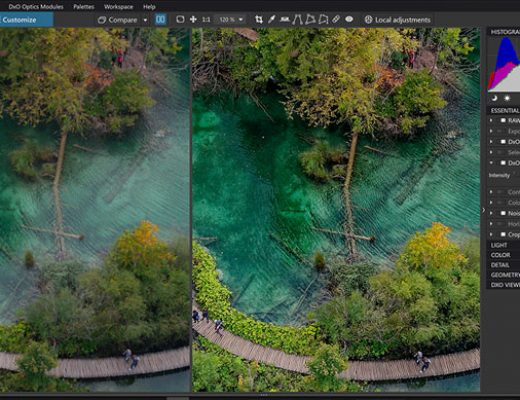Open the Help menu
This screenshot has height=400, width=520.
pyautogui.click(x=149, y=7)
